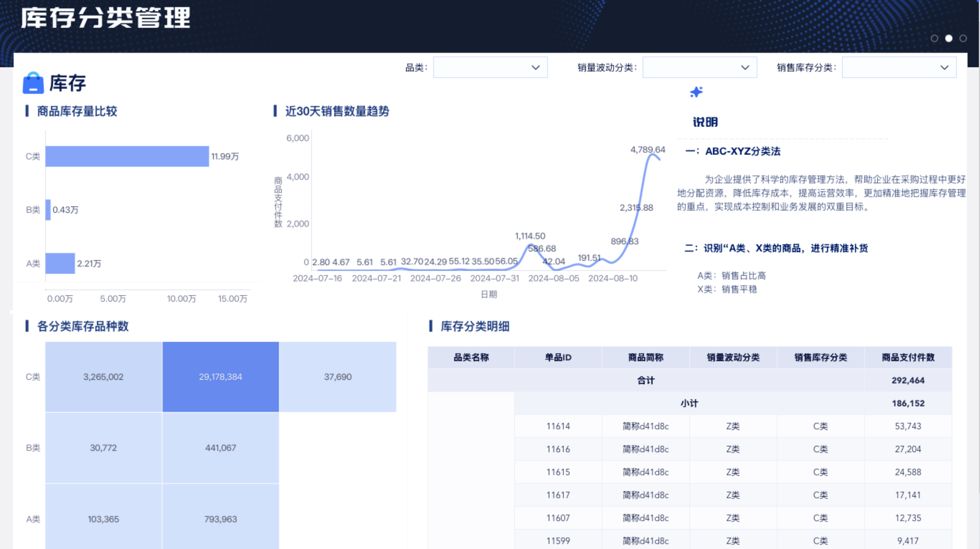Select the first carousel page dot
This screenshot has height=549, width=980.
pyautogui.click(x=934, y=38)
